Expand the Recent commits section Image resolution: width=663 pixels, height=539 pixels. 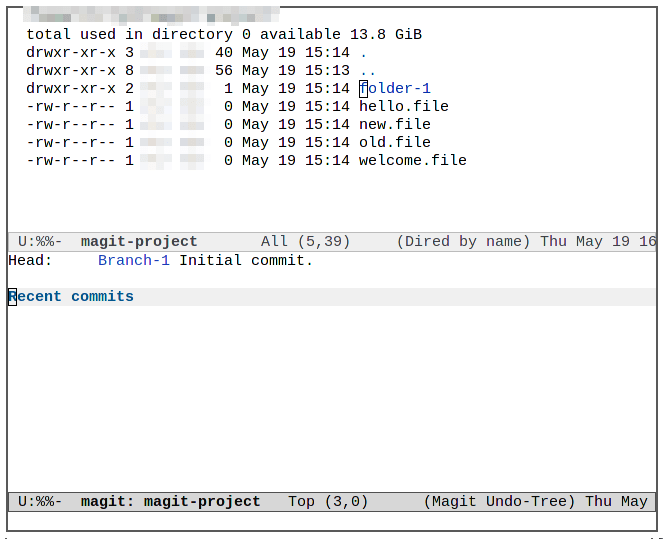[x=71, y=297]
